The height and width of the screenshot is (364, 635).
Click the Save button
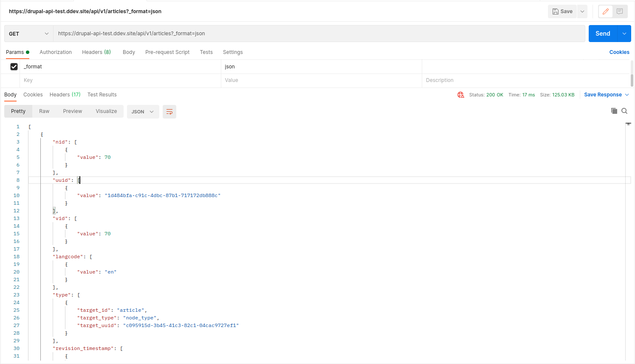[562, 11]
